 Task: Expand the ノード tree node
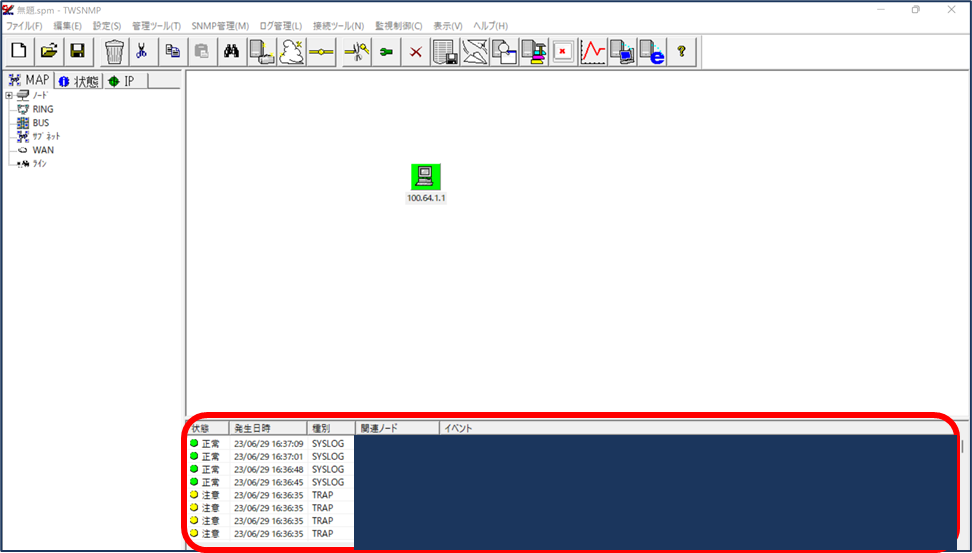click(x=9, y=95)
